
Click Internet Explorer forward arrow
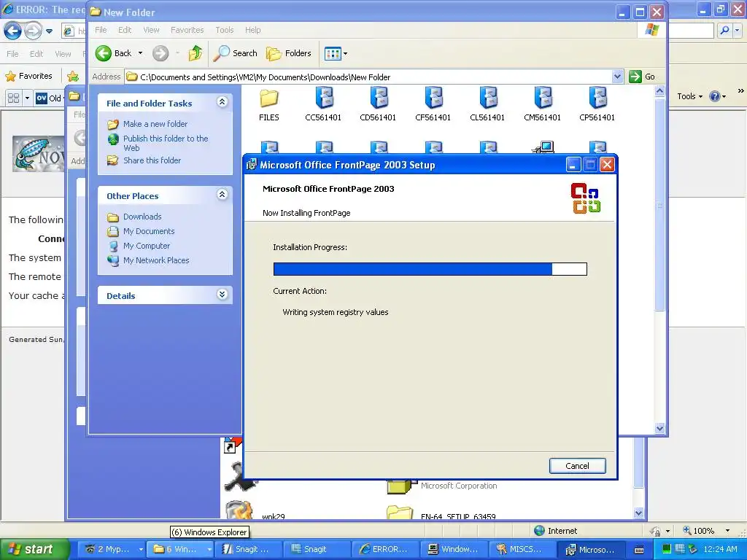click(33, 31)
